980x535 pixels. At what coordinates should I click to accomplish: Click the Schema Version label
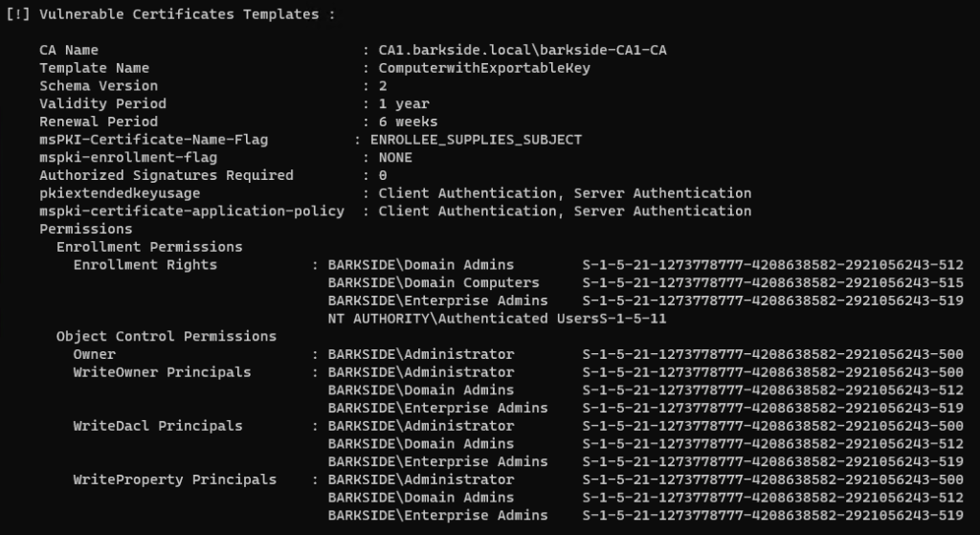coord(99,86)
